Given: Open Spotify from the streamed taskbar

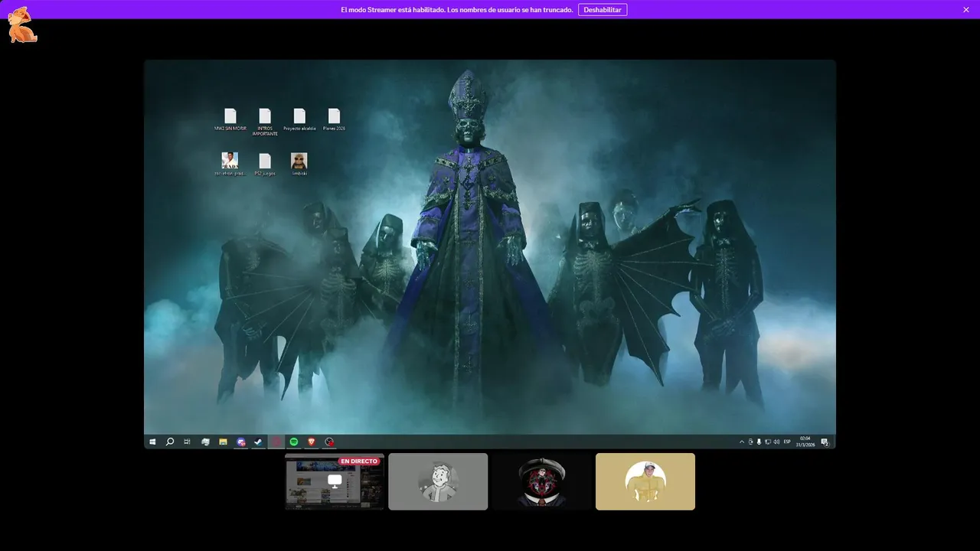Looking at the screenshot, I should [294, 442].
